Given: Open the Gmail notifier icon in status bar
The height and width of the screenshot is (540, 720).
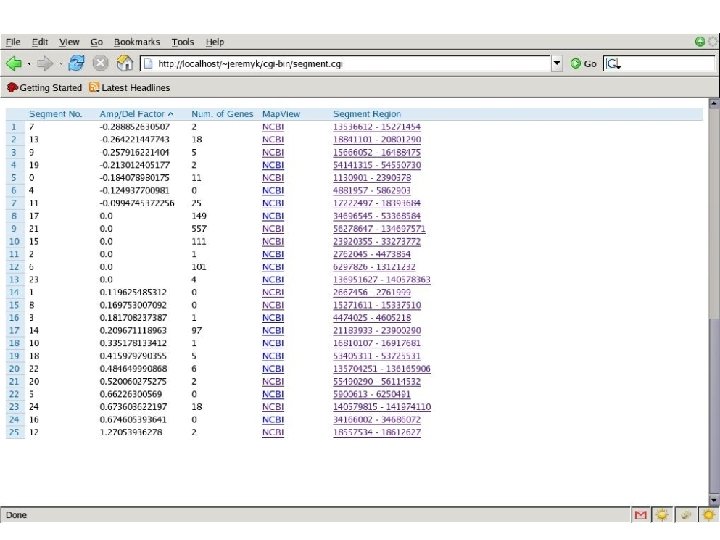Looking at the screenshot, I should click(640, 515).
